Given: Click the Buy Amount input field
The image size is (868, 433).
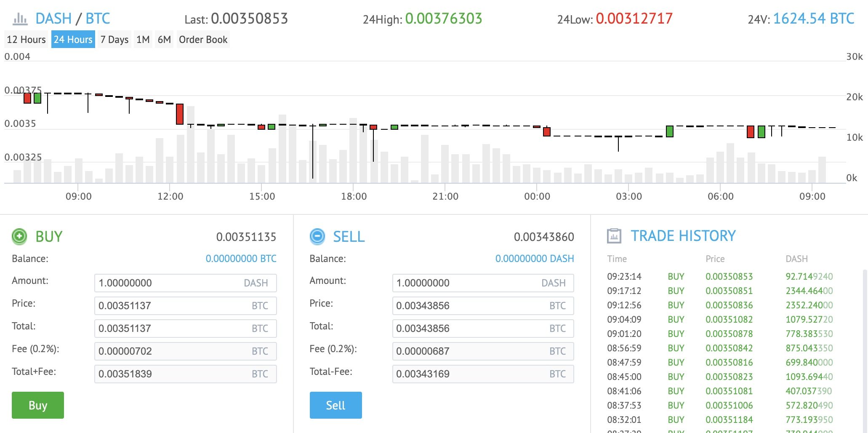Looking at the screenshot, I should click(185, 283).
